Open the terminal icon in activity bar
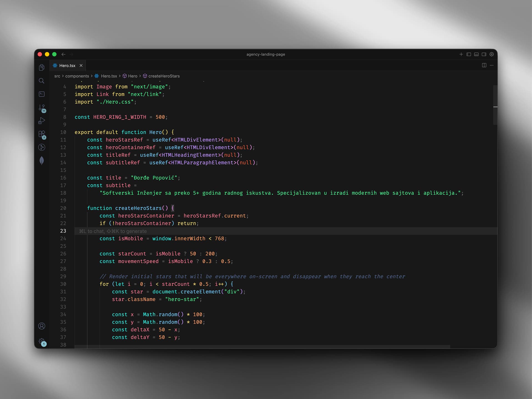Viewport: 532px width, 399px height. pos(42,94)
